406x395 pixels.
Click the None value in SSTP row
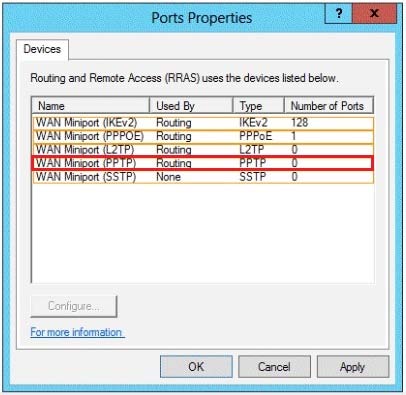tap(168, 177)
